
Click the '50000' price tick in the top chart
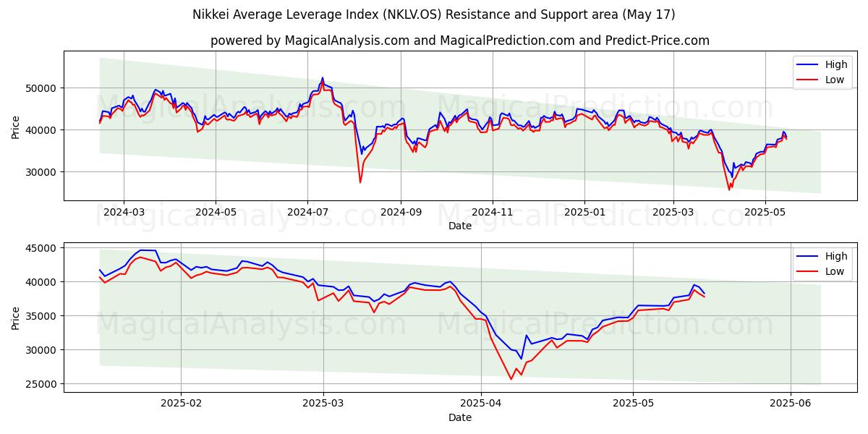43,88
